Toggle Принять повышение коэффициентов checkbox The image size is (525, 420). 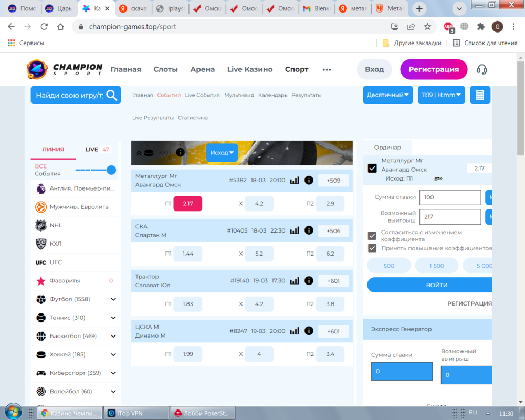pos(372,248)
